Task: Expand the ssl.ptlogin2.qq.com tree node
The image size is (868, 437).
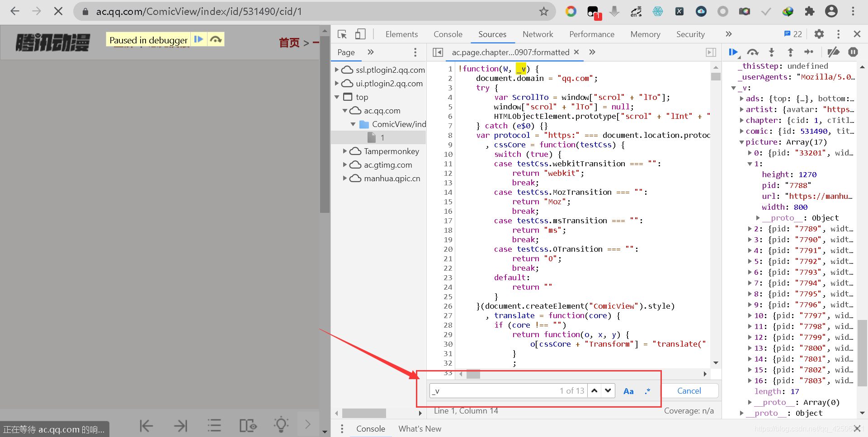Action: pyautogui.click(x=337, y=70)
